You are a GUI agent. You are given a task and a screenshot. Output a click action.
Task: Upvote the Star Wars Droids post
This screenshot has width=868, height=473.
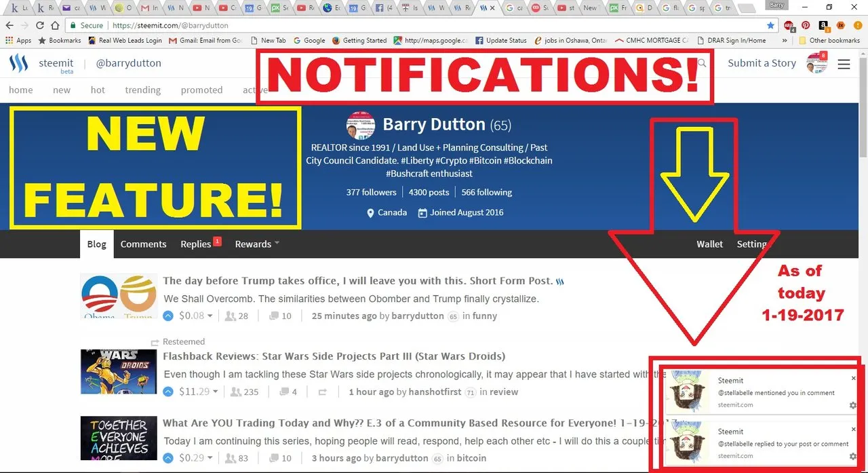tap(168, 392)
